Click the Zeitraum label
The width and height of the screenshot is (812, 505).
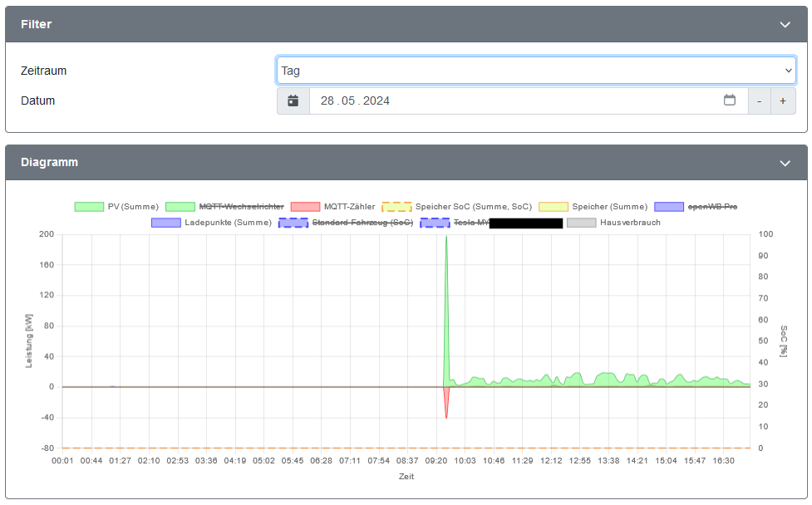pyautogui.click(x=43, y=71)
